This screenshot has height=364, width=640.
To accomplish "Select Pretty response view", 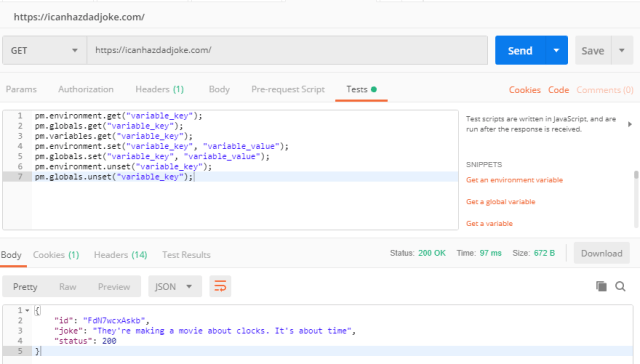I will pyautogui.click(x=25, y=287).
